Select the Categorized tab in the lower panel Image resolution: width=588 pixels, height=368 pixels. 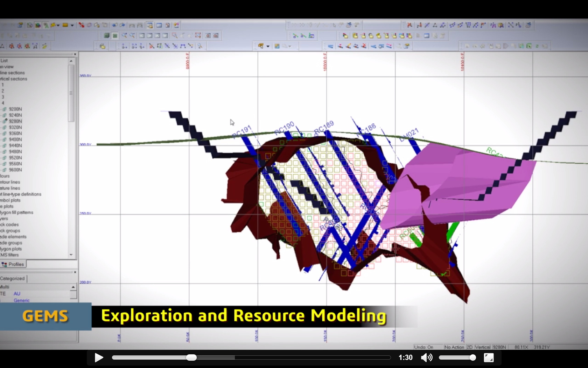(x=12, y=279)
